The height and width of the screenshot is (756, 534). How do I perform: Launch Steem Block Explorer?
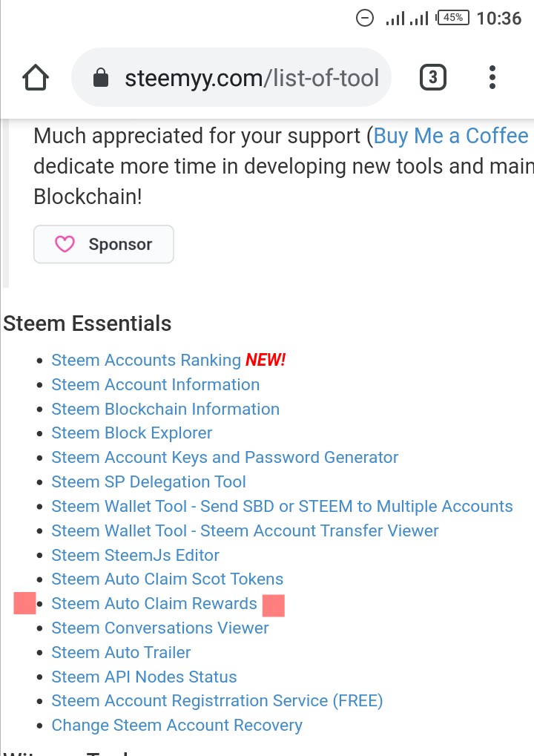131,433
